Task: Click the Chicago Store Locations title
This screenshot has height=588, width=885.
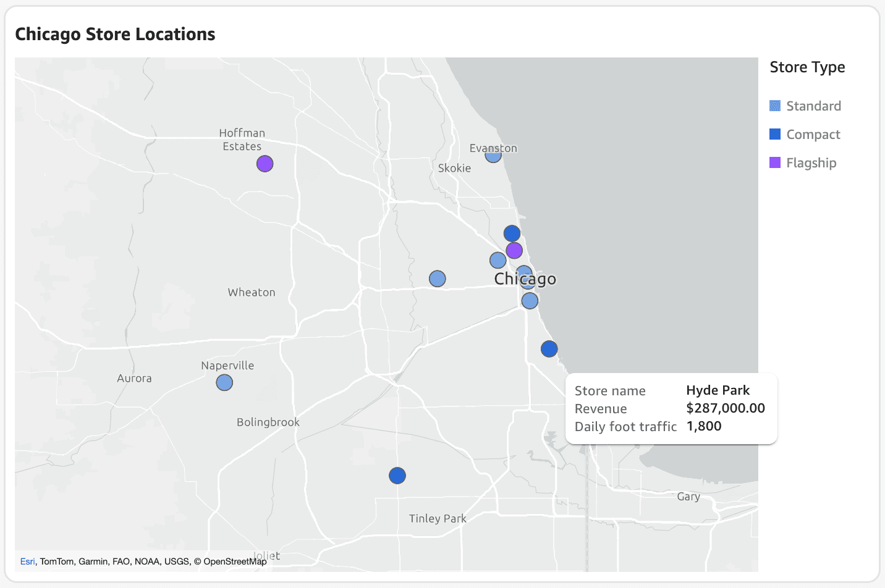Action: point(115,34)
